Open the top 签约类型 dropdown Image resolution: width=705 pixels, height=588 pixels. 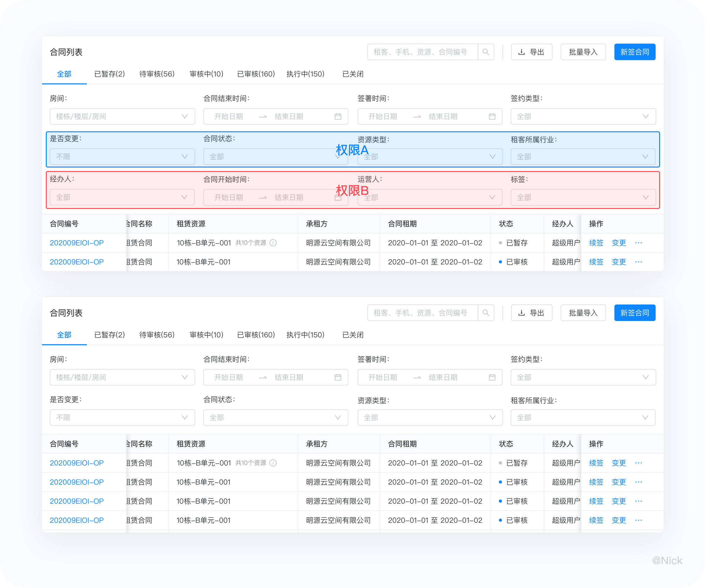point(583,117)
